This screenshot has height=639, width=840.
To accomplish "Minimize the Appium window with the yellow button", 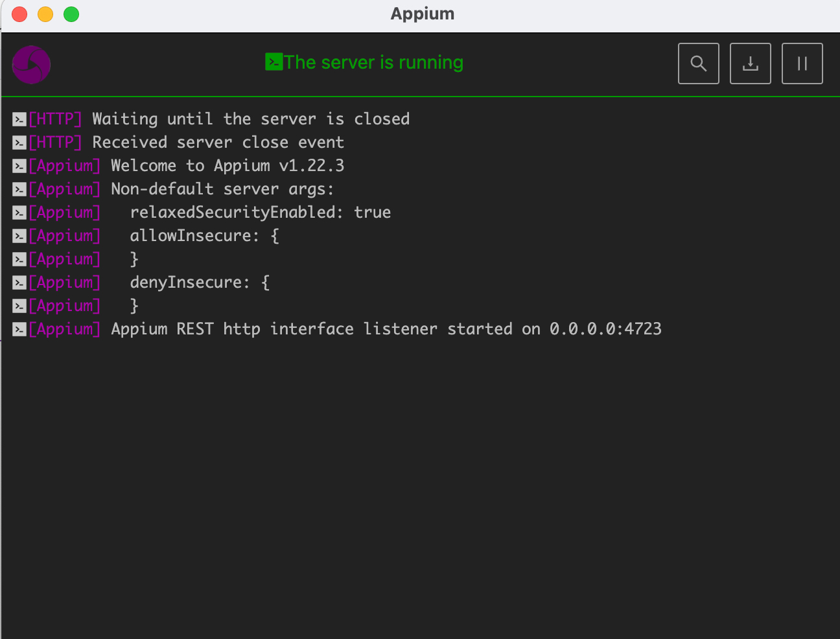I will tap(45, 14).
